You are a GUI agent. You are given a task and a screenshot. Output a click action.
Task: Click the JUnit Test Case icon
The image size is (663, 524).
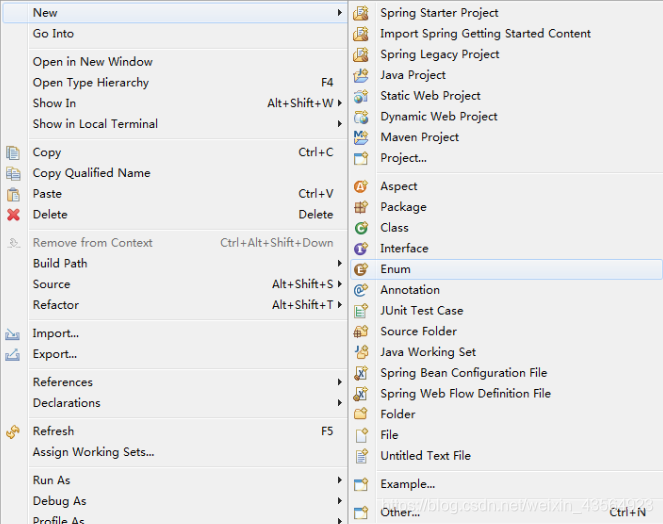(x=361, y=311)
